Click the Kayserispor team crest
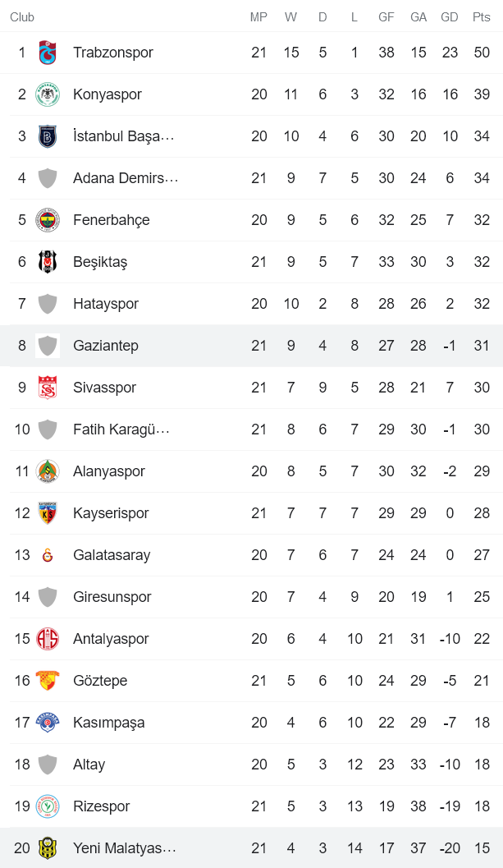 pyautogui.click(x=48, y=512)
